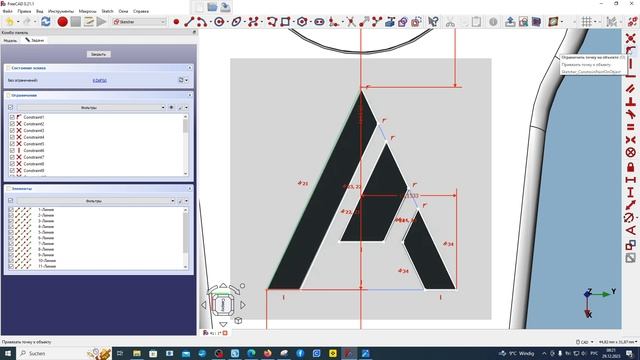Apply the Lock constraint
The height and width of the screenshot is (360, 640).
(x=631, y=167)
